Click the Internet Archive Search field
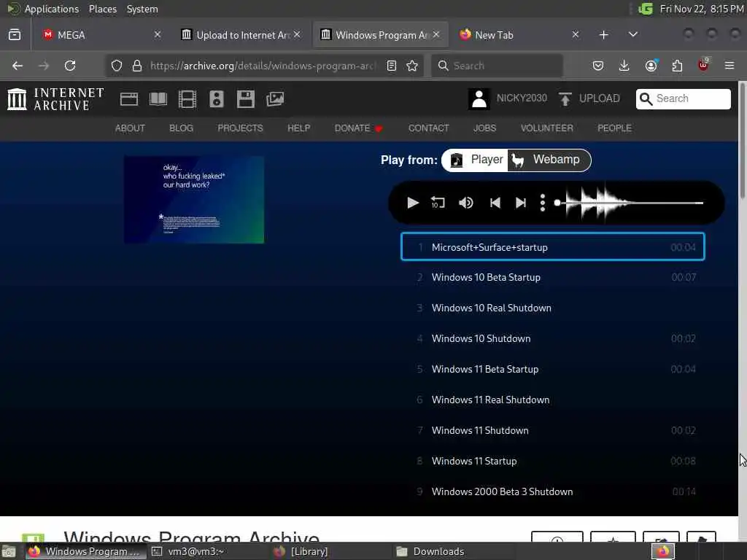 point(683,98)
